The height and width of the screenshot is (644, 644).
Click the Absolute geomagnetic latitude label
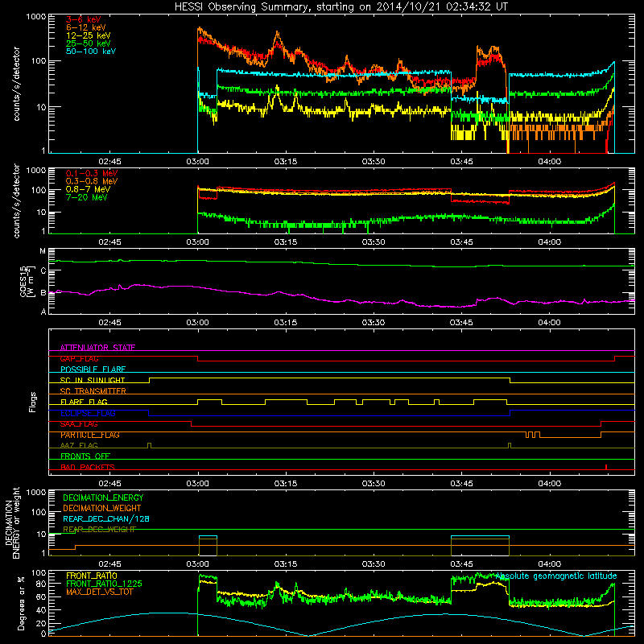pyautogui.click(x=556, y=576)
